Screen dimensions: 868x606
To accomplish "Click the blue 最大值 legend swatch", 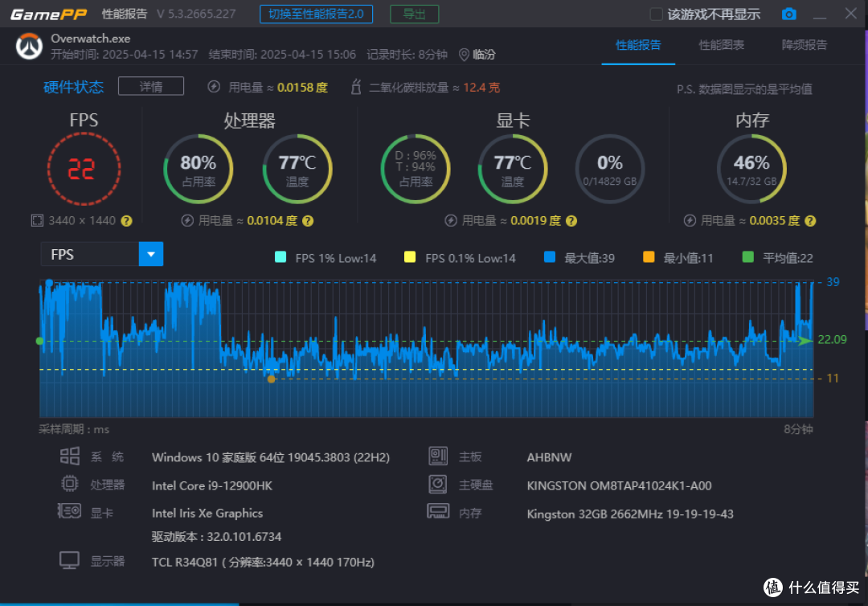I will [x=549, y=257].
